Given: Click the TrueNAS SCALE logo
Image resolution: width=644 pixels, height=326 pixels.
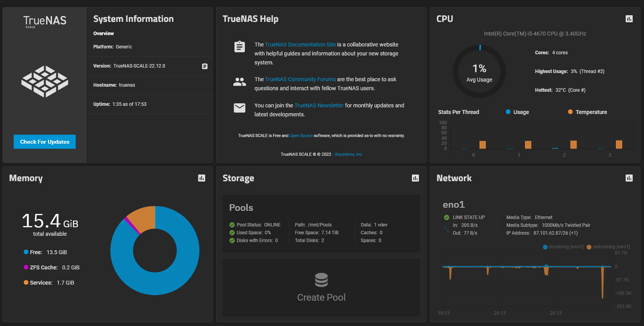Looking at the screenshot, I should coord(45,22).
